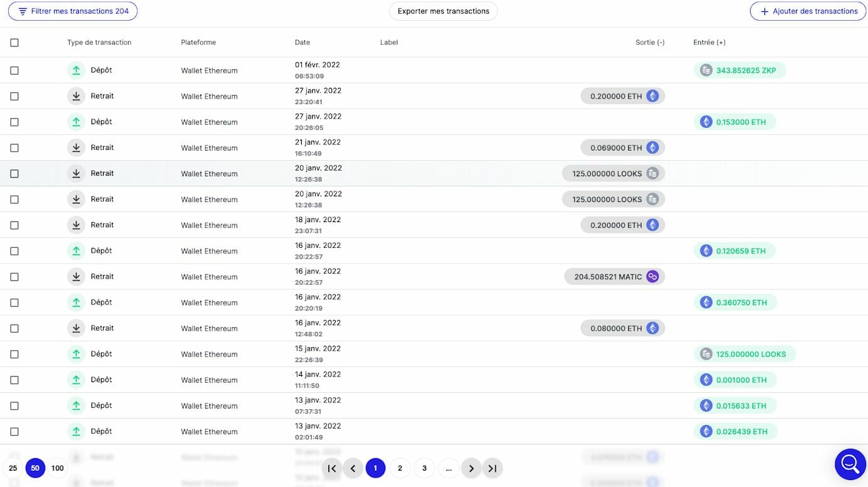Image resolution: width=868 pixels, height=487 pixels.
Task: Click the 0.153000 ETH amount
Action: (x=741, y=122)
